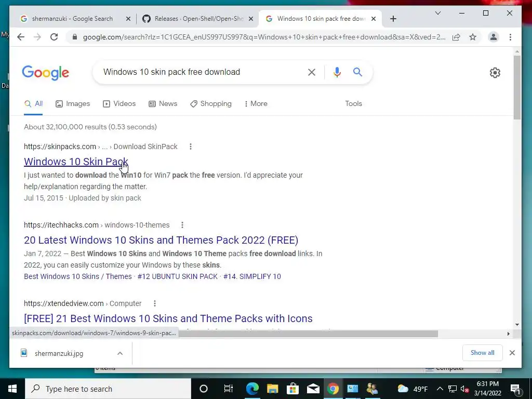Click the padlock site info icon

point(75,37)
